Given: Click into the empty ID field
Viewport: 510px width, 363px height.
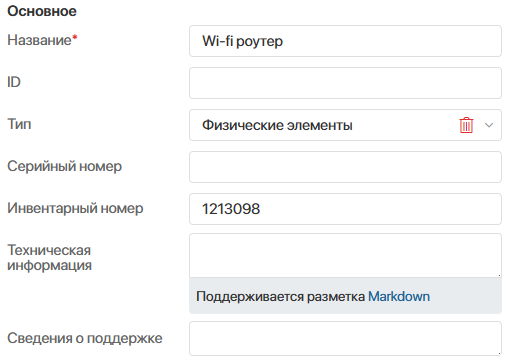Looking at the screenshot, I should [x=345, y=83].
